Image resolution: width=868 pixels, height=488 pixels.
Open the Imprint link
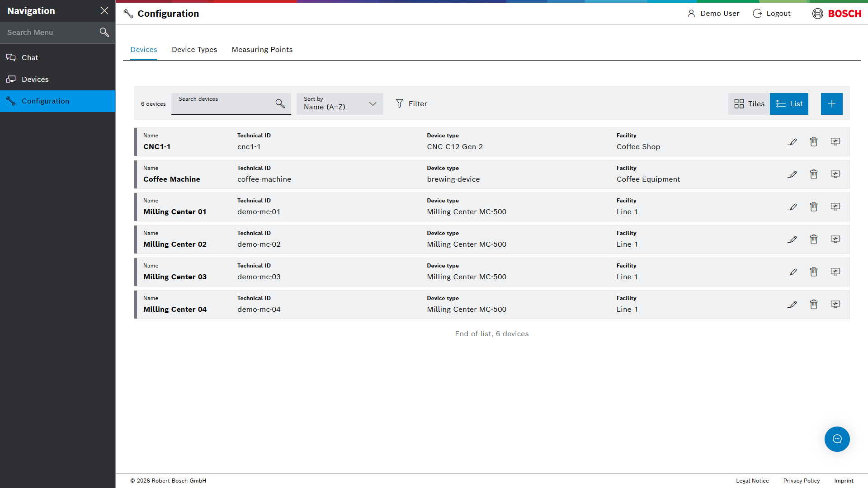[x=844, y=481]
